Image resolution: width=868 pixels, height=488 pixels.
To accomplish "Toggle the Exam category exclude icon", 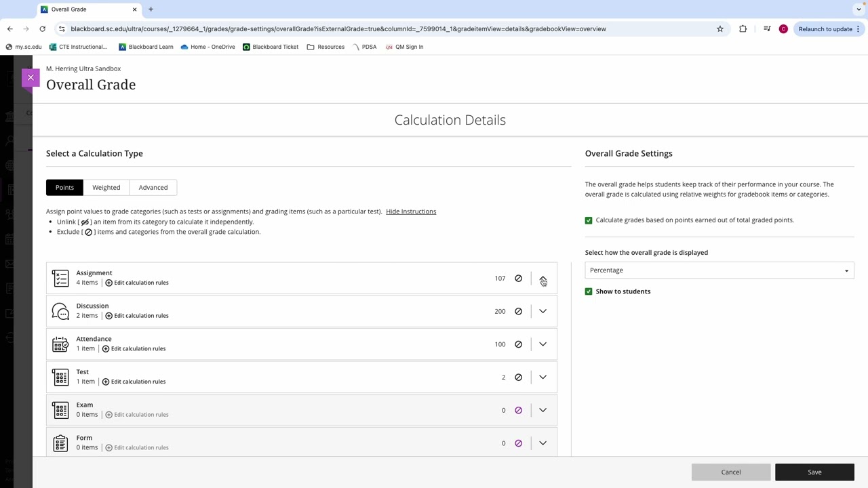I will pos(518,410).
